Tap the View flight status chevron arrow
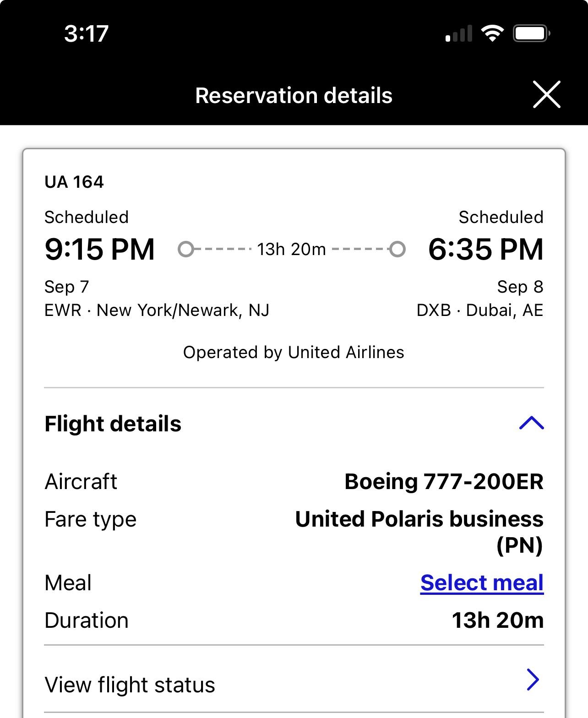Viewport: 588px width, 718px height. [x=533, y=680]
